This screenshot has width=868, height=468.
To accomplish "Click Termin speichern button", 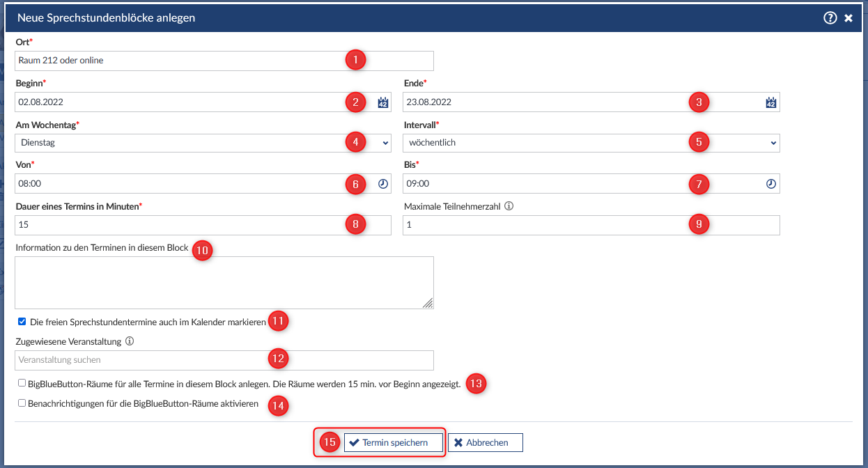I will tap(394, 443).
